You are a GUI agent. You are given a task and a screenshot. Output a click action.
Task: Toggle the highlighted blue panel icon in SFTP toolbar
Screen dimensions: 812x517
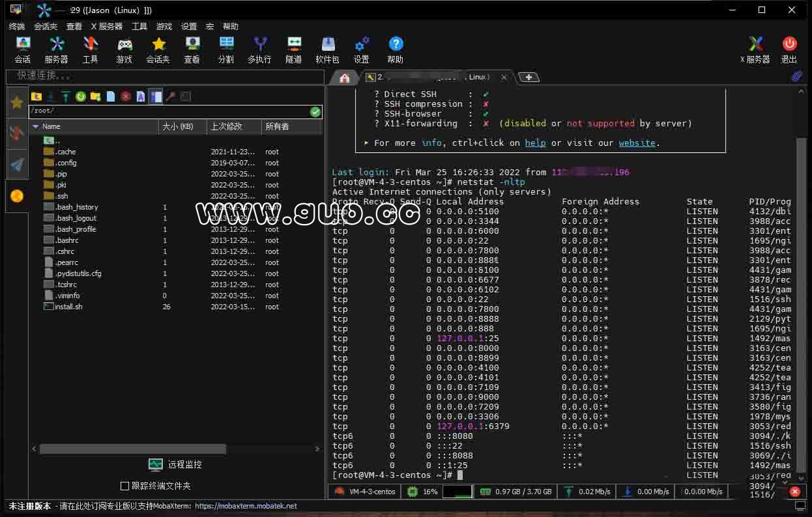155,96
